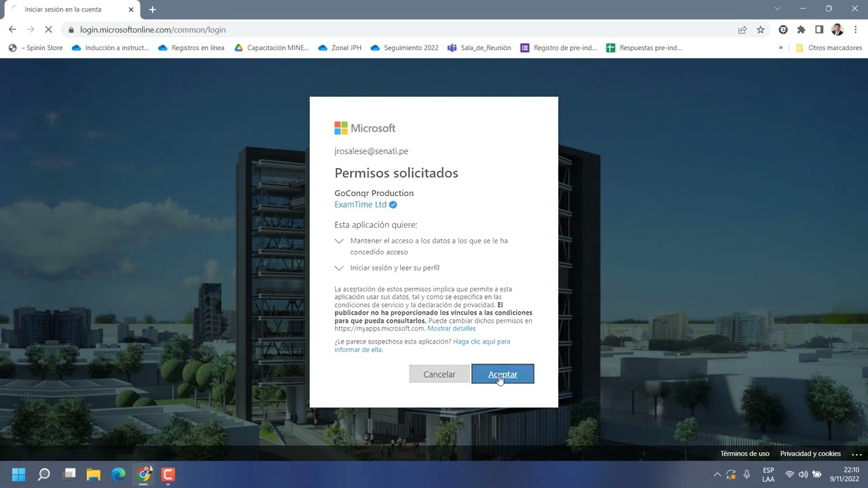Open the clock and date 22:10
The image size is (868, 488).
click(845, 474)
